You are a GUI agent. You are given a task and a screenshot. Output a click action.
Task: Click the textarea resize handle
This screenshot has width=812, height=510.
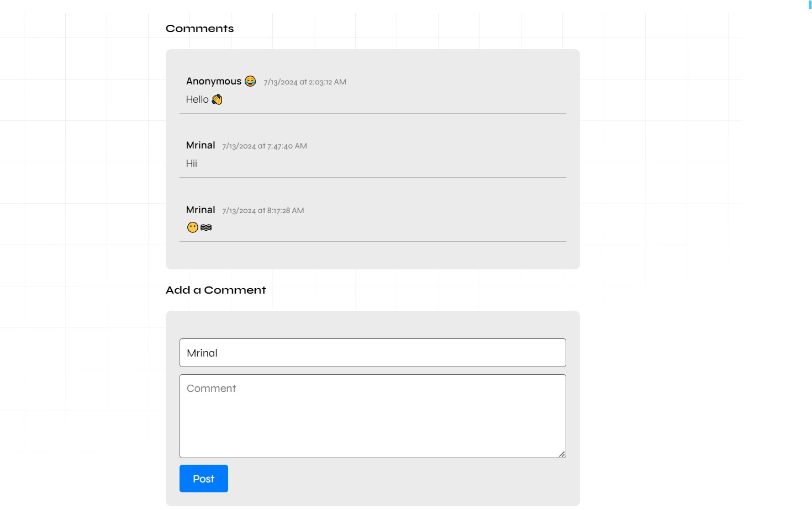(562, 454)
